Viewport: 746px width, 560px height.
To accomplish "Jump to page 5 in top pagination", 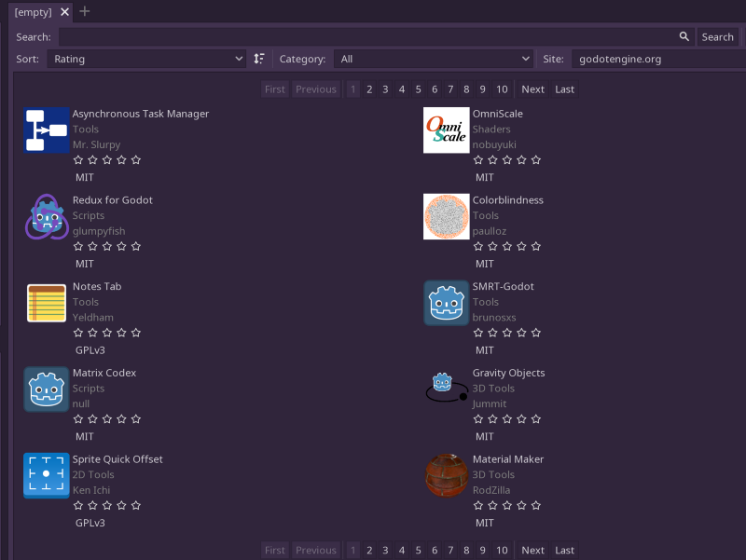I will [x=418, y=89].
